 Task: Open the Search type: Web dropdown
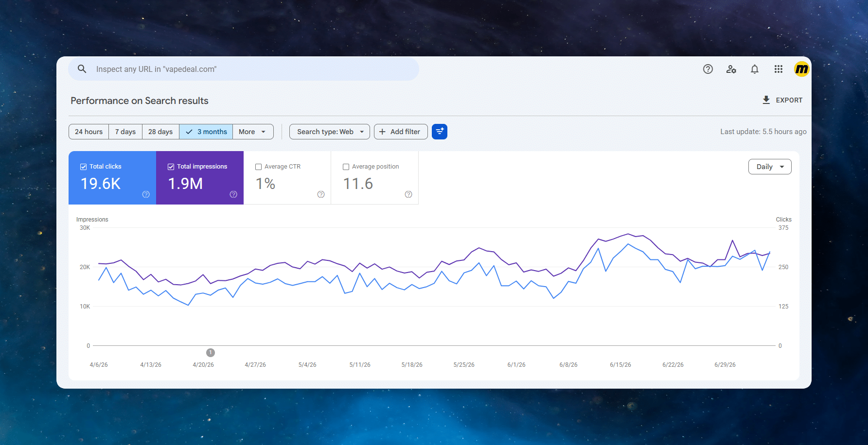[x=330, y=132]
